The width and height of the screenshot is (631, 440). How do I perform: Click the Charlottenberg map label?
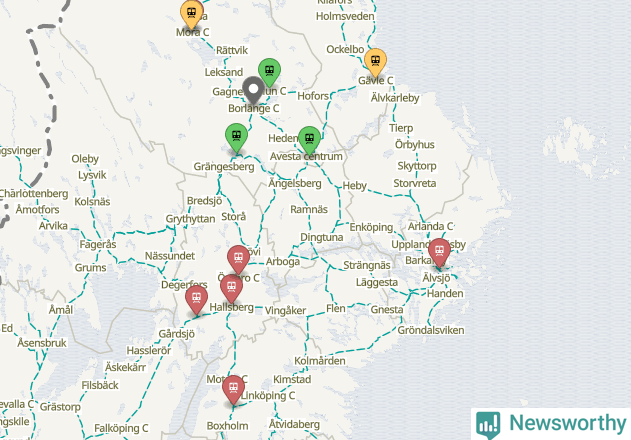33,194
